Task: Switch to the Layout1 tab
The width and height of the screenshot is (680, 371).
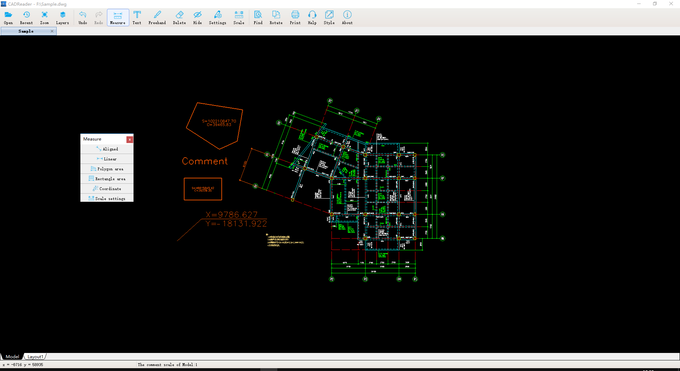Action: [35, 357]
